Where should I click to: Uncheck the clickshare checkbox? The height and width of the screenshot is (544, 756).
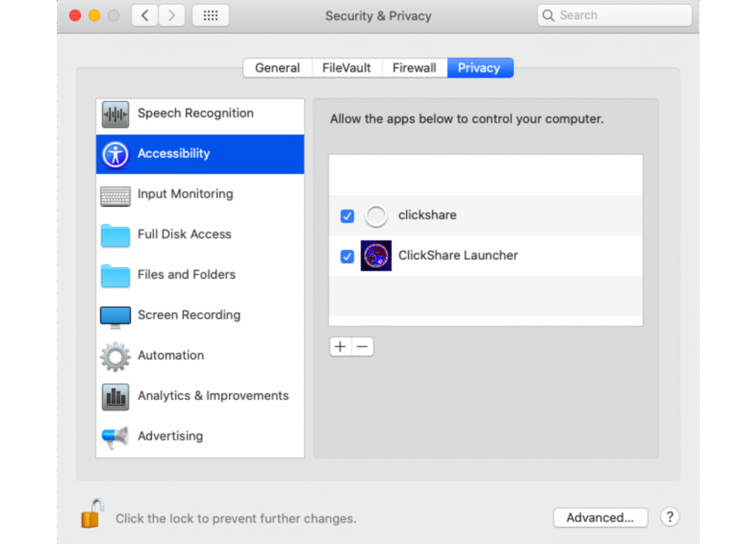click(x=347, y=216)
